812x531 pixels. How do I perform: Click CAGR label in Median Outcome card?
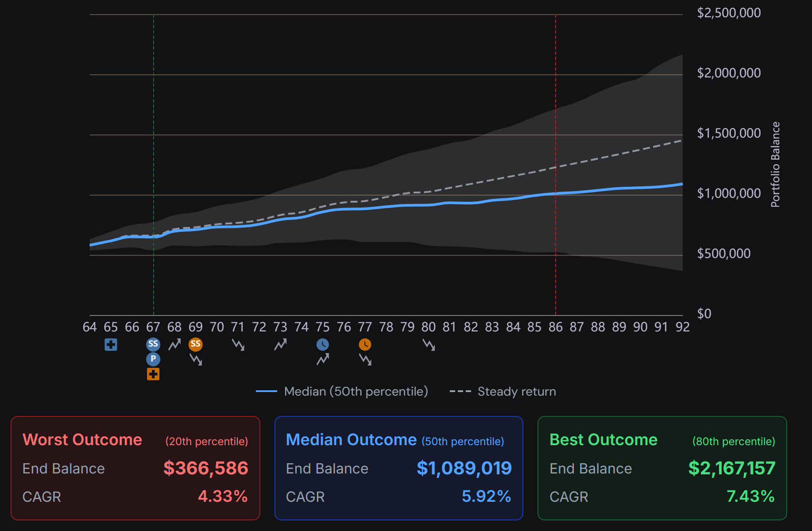[x=305, y=497]
